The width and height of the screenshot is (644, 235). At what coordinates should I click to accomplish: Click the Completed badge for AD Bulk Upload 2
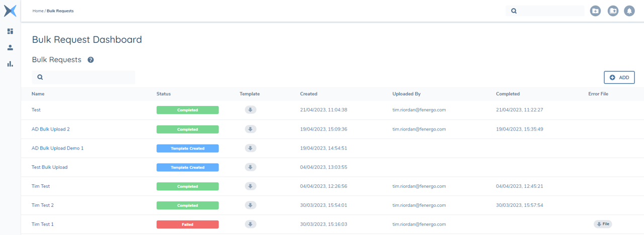tap(188, 129)
